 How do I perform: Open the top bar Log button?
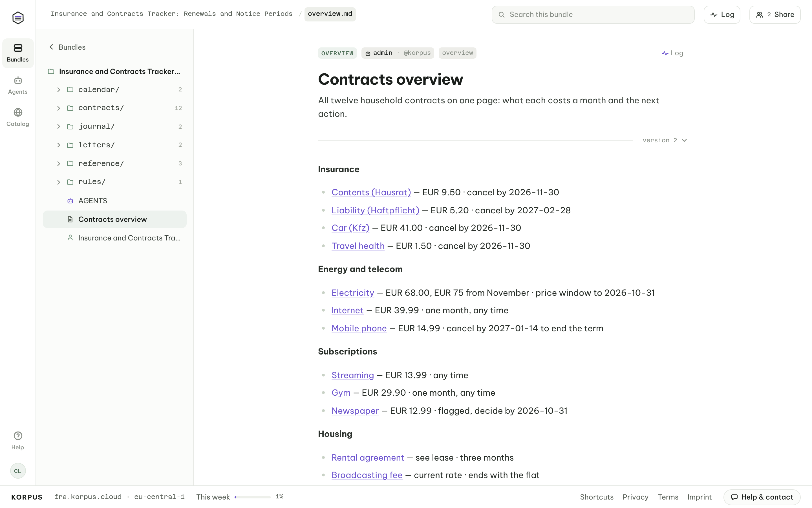[x=722, y=14]
